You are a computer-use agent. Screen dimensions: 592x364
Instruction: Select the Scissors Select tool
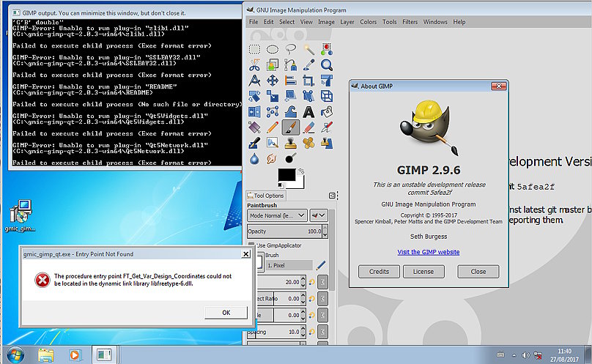254,65
